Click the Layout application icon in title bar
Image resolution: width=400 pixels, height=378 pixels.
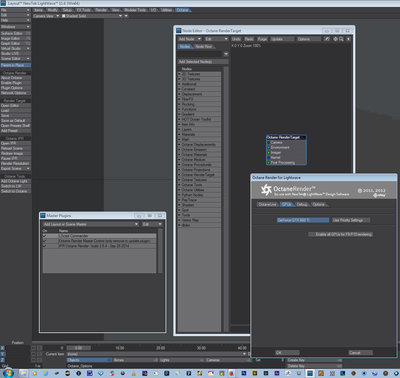pyautogui.click(x=3, y=3)
